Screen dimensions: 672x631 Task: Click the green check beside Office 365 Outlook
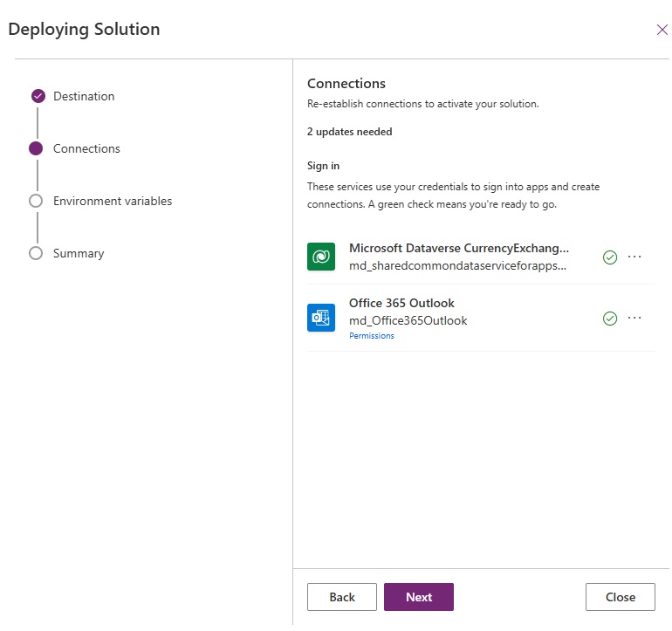coord(610,319)
